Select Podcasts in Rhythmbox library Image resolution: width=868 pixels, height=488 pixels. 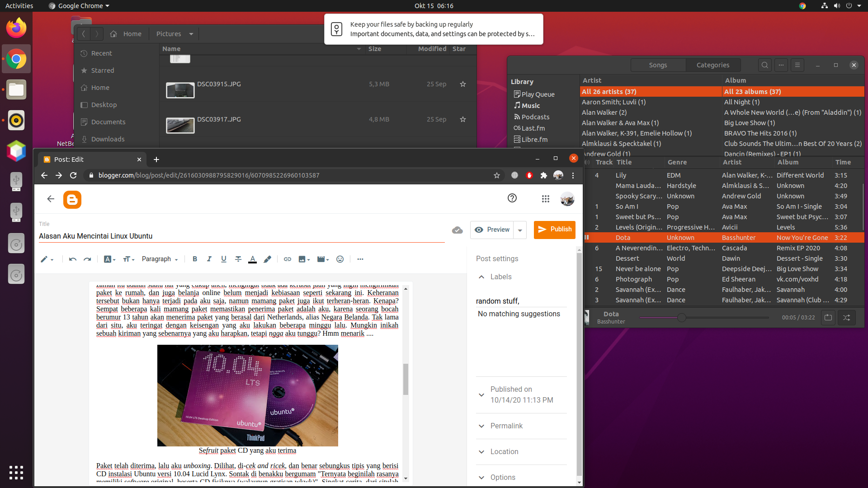point(535,117)
